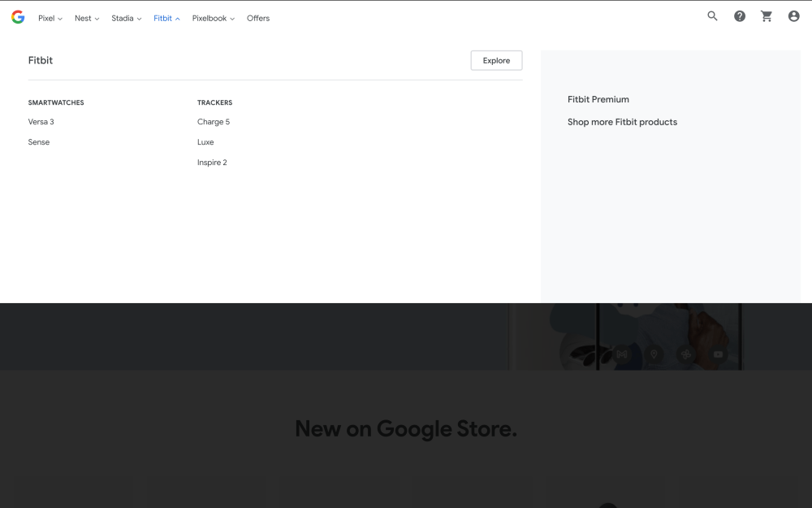Screen dimensions: 812x508
Task: Select Inspire 2 tracker
Action: [x=212, y=163]
